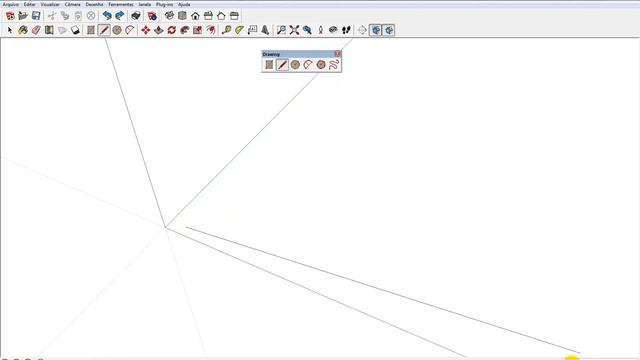The height and width of the screenshot is (360, 640).
Task: Toggle Display Section Cuts
Action: click(x=389, y=30)
